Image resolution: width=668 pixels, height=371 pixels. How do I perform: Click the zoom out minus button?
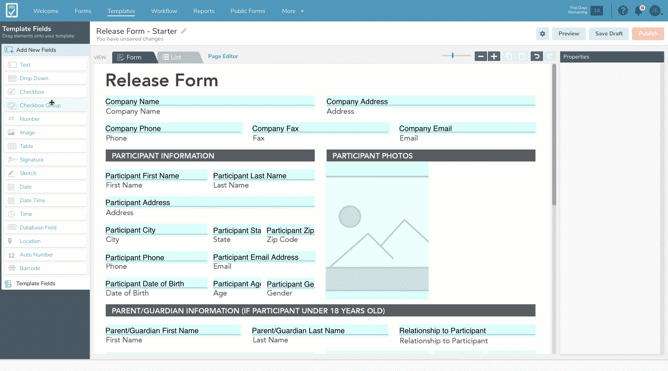(x=481, y=56)
